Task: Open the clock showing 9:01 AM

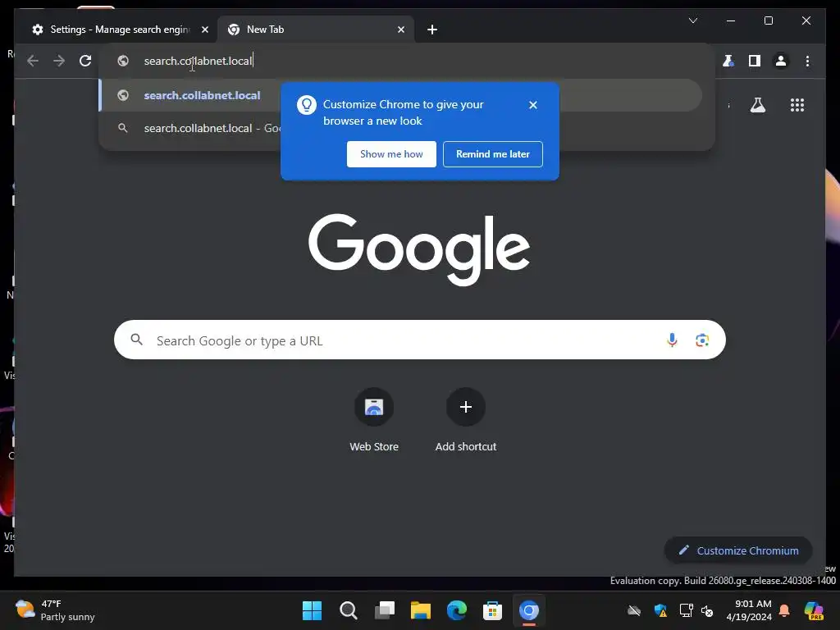Action: click(x=749, y=610)
